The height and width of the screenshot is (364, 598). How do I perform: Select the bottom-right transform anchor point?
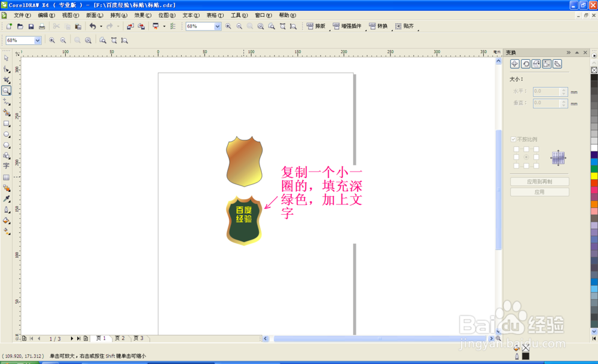coord(536,166)
